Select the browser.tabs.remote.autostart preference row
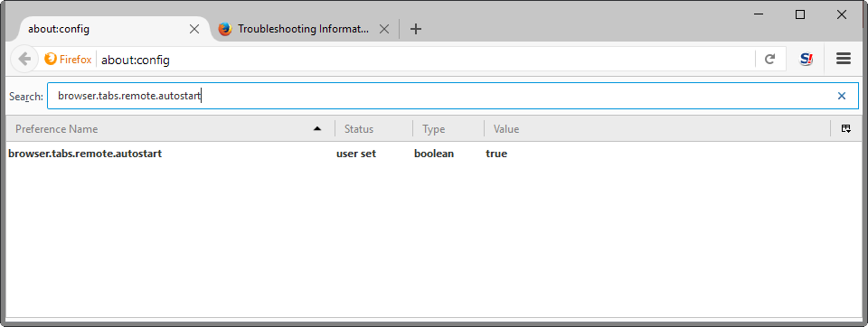The image size is (868, 327). click(434, 154)
